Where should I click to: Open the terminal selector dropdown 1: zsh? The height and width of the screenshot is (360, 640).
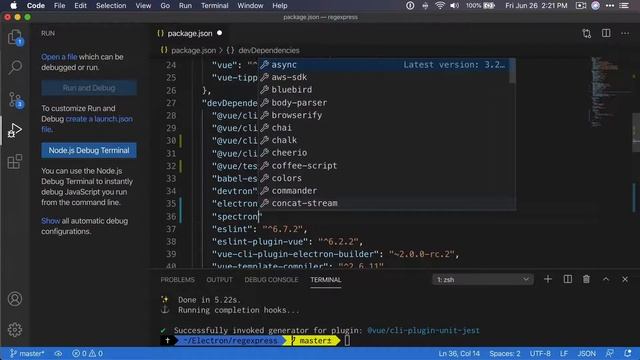[482, 280]
